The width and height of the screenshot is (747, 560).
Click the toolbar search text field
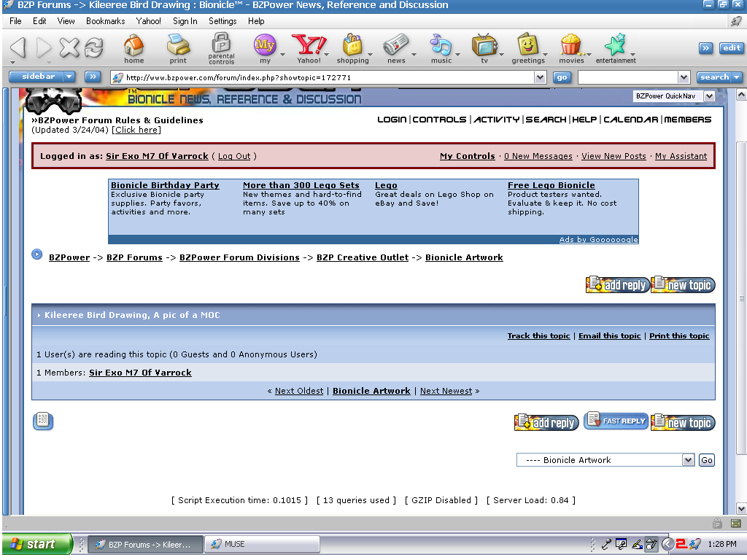tap(627, 77)
